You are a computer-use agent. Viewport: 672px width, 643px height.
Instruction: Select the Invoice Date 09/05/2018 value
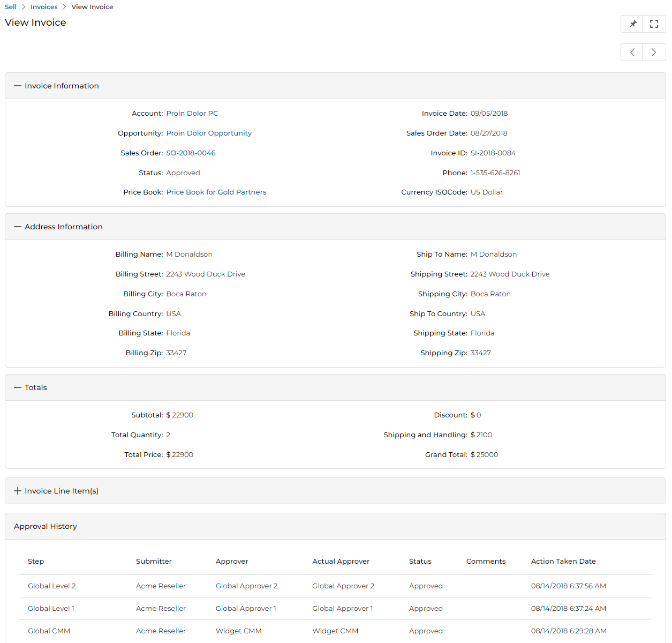pos(489,113)
